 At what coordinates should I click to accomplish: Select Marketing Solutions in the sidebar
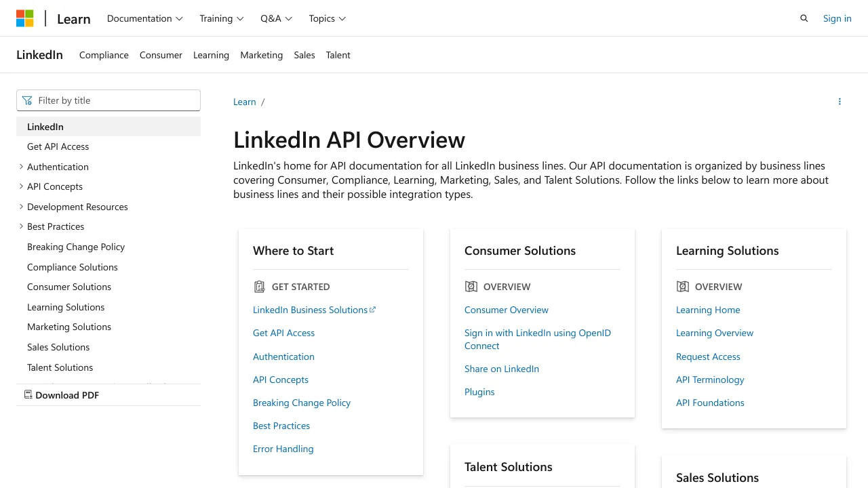coord(69,327)
